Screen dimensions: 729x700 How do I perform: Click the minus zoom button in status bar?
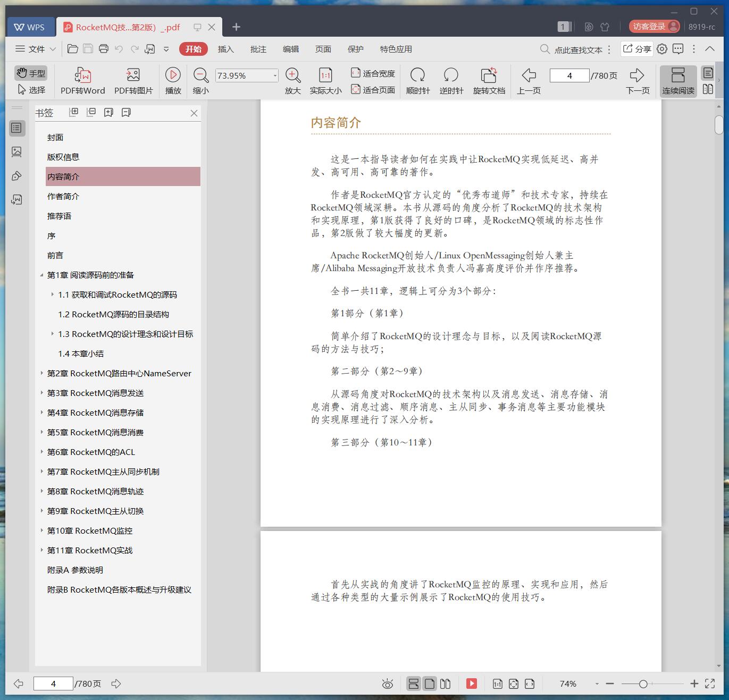tap(610, 684)
